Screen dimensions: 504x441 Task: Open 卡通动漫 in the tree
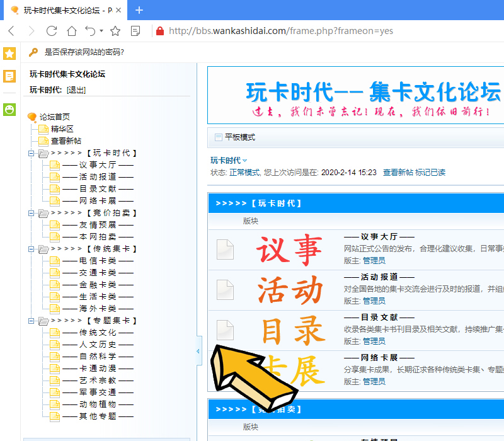[x=98, y=369]
